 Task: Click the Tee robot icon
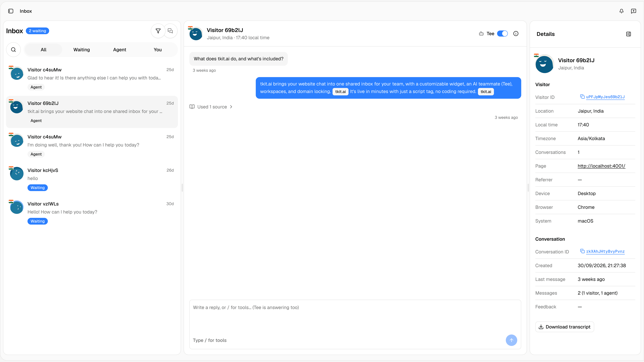(481, 34)
